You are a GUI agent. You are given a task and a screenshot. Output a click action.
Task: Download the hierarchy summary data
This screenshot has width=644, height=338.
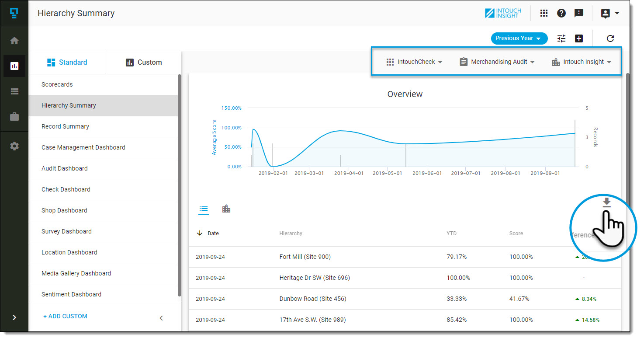[606, 202]
